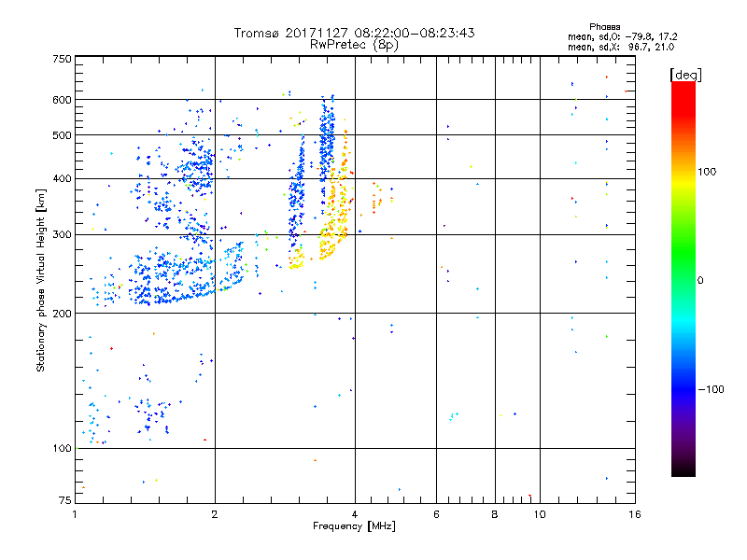Click the "6" frequency axis tick label
The image size is (747, 560).
click(436, 514)
